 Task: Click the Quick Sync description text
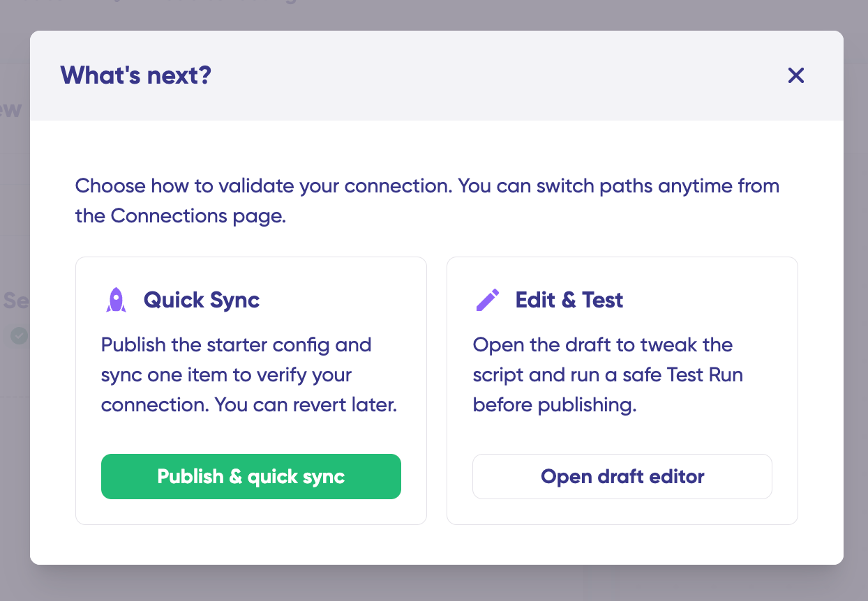pyautogui.click(x=249, y=375)
